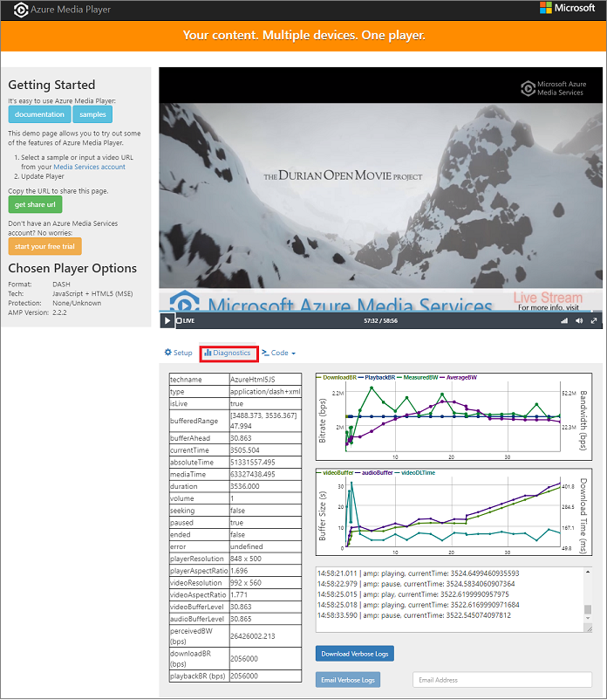Click the log scrollbar thumb
This screenshot has width=607, height=700.
pos(588,610)
